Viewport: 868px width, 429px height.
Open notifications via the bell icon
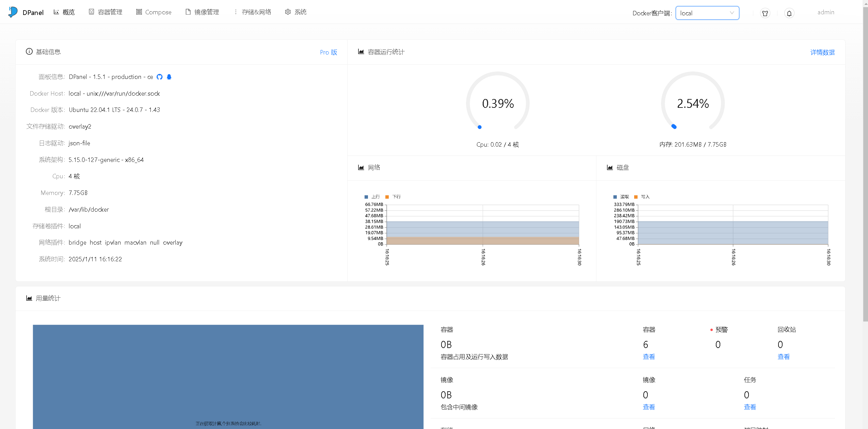tap(789, 13)
